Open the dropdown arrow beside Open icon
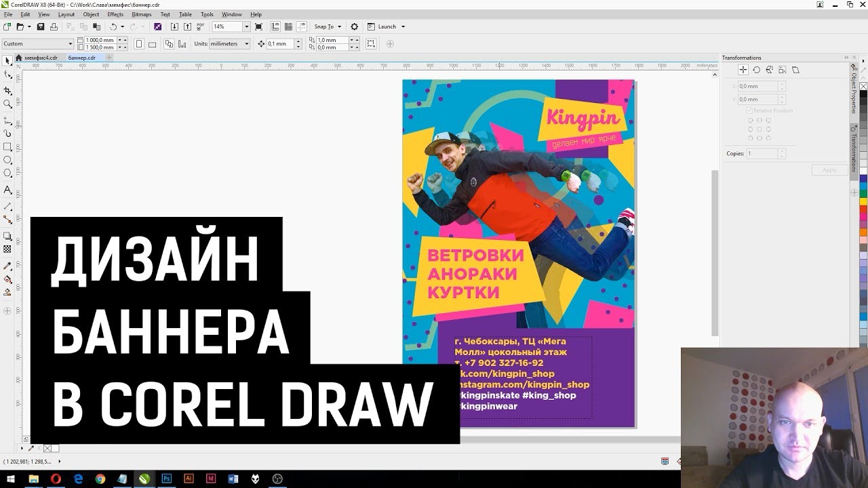Screen dimensions: 868x488 [29, 26]
